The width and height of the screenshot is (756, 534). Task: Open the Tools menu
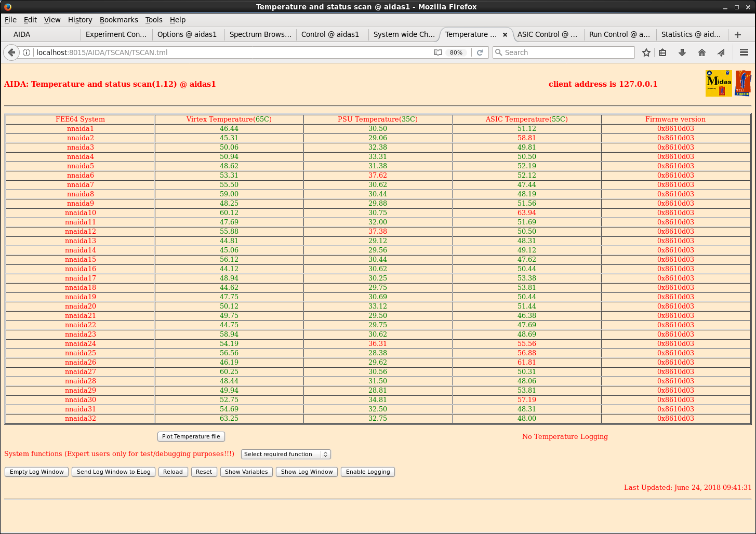click(x=154, y=20)
